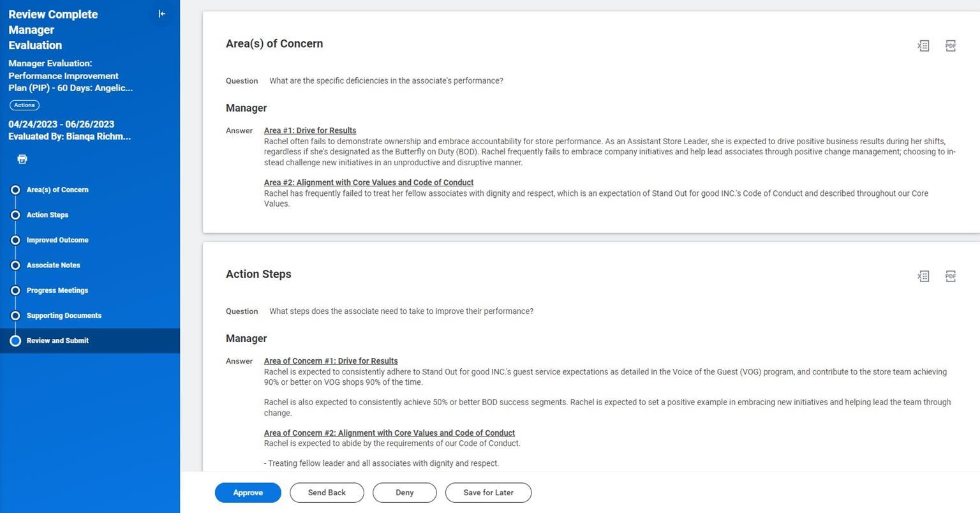Open the Actions menu pill
Screen dimensions: 980x513
point(24,105)
